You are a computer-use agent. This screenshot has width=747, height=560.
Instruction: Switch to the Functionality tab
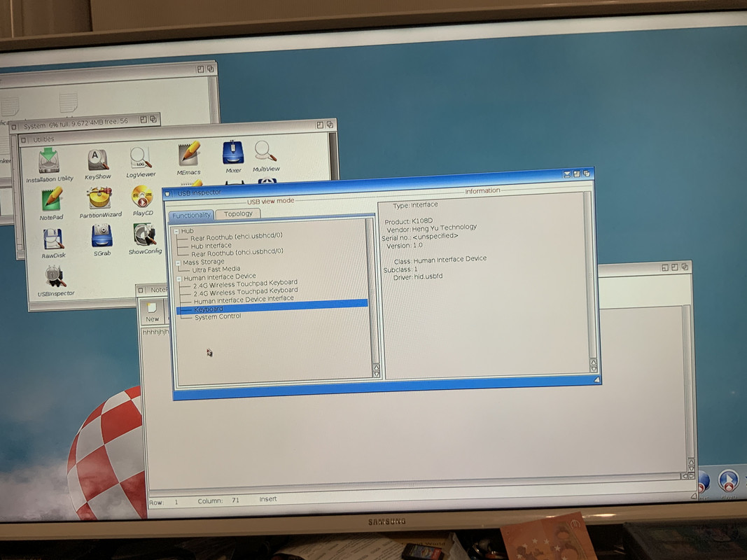pyautogui.click(x=191, y=215)
